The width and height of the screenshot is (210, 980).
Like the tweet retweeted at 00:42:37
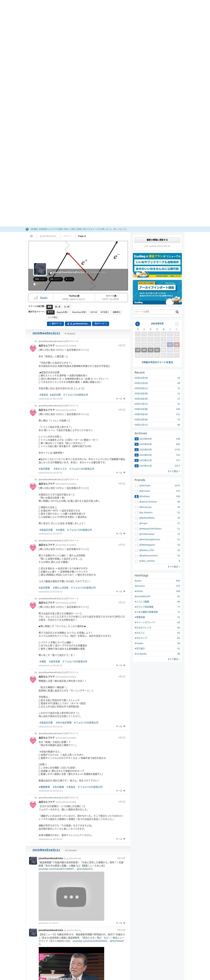click(124, 791)
